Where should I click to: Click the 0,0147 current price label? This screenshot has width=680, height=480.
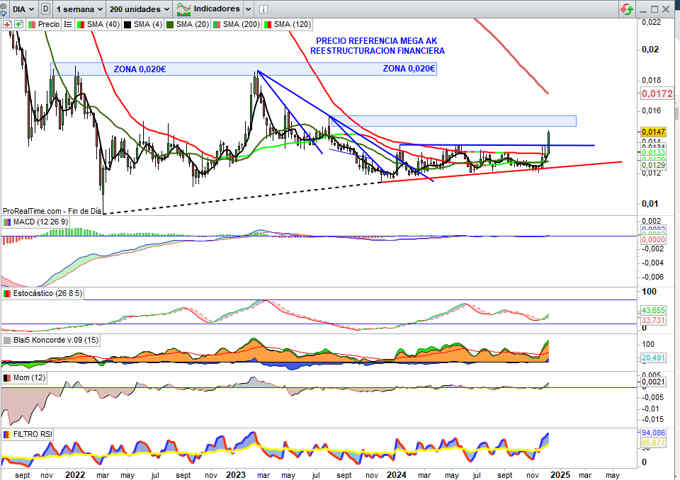(x=649, y=132)
